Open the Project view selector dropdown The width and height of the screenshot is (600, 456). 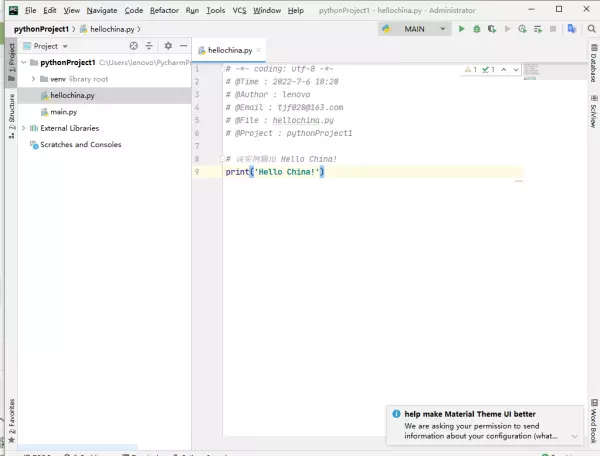pyautogui.click(x=45, y=46)
